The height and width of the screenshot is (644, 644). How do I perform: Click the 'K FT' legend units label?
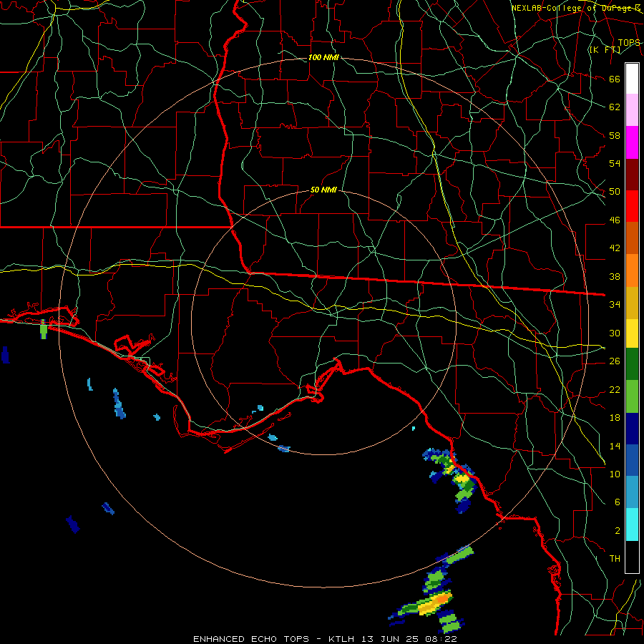point(605,50)
